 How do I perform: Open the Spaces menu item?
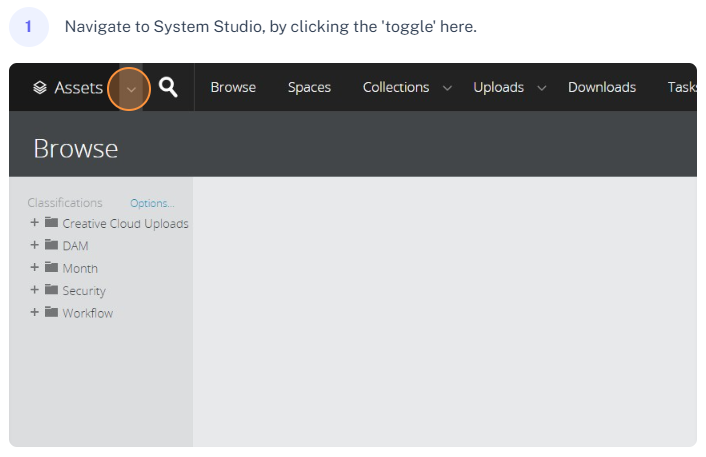point(309,87)
